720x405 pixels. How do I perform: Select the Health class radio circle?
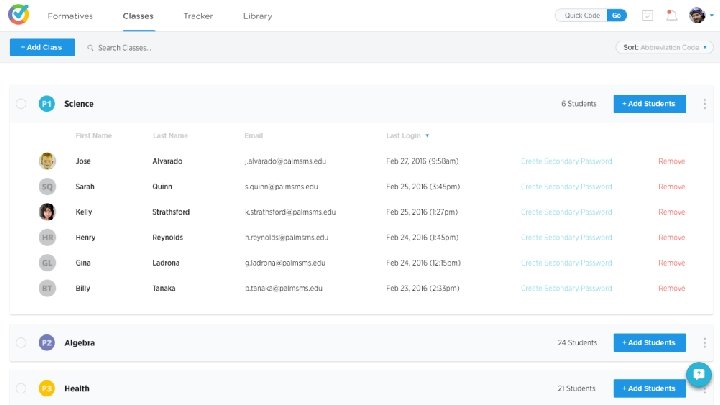pyautogui.click(x=21, y=388)
